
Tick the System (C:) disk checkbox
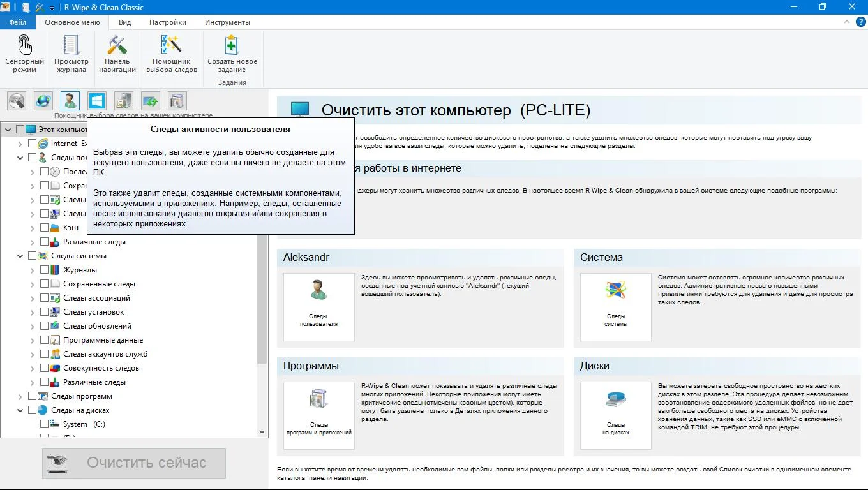tap(44, 424)
